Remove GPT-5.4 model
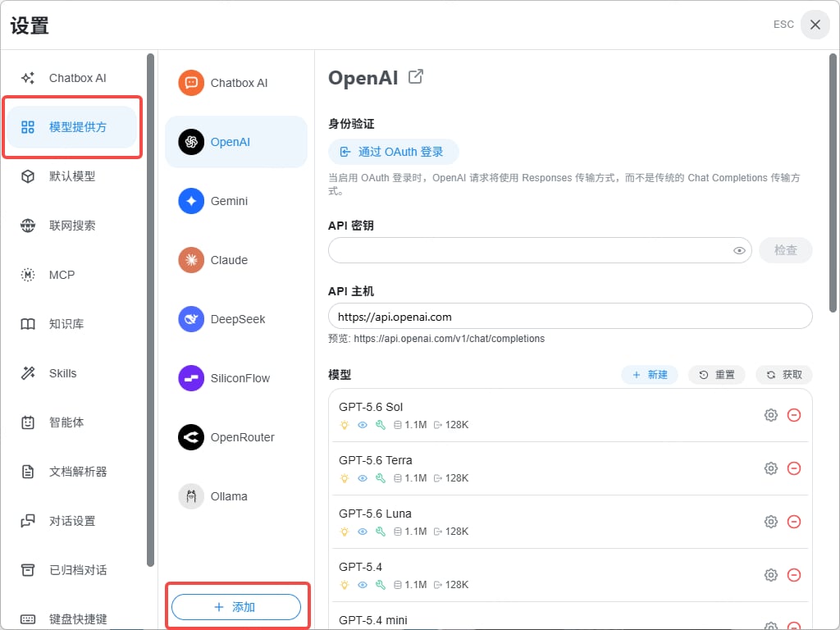 (x=794, y=575)
